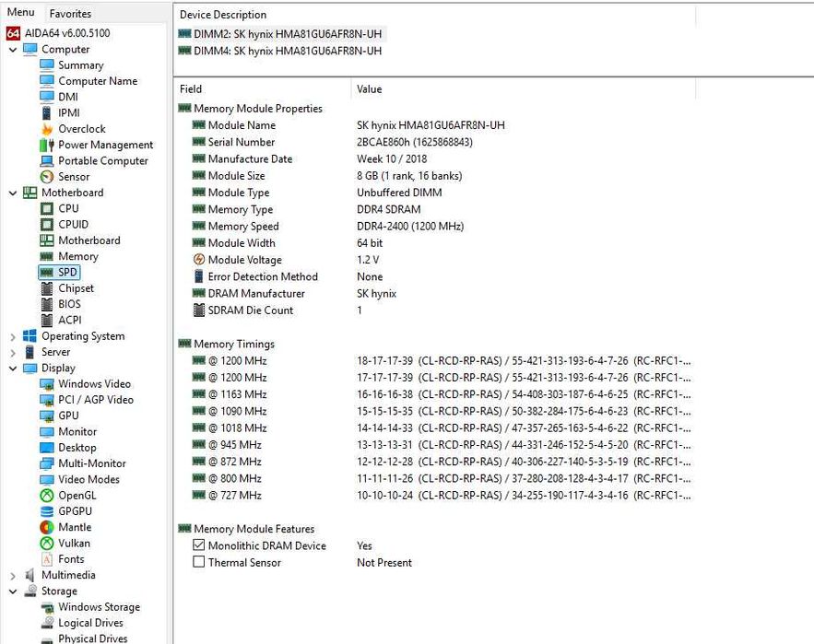Image resolution: width=814 pixels, height=644 pixels.
Task: Switch to the Favorites tab
Action: pos(70,14)
